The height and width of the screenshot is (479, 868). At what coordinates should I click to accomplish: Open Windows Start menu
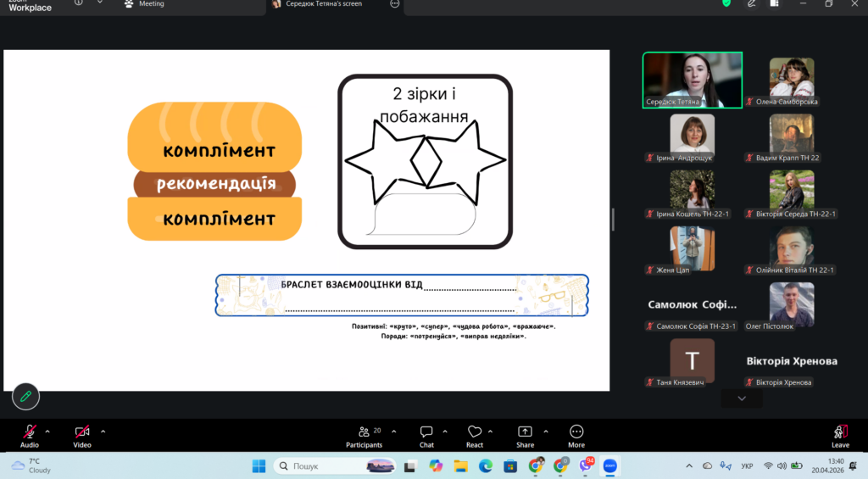[x=259, y=466]
